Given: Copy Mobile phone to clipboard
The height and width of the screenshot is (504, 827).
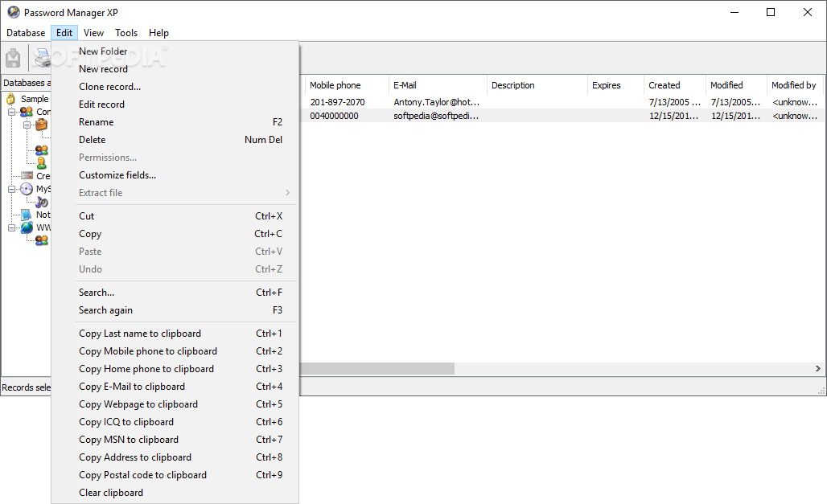Looking at the screenshot, I should pos(175,351).
